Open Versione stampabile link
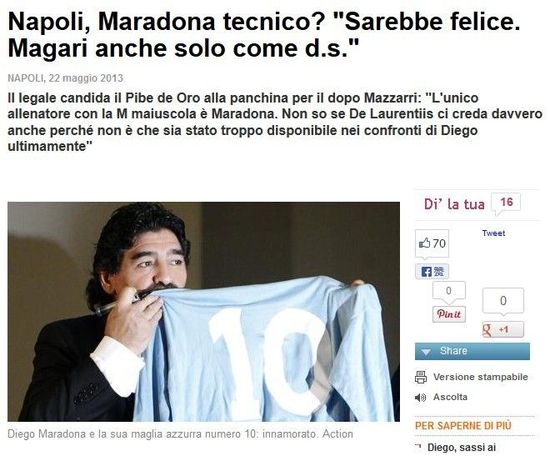Viewport: 550px width, 456px height. 481,377
